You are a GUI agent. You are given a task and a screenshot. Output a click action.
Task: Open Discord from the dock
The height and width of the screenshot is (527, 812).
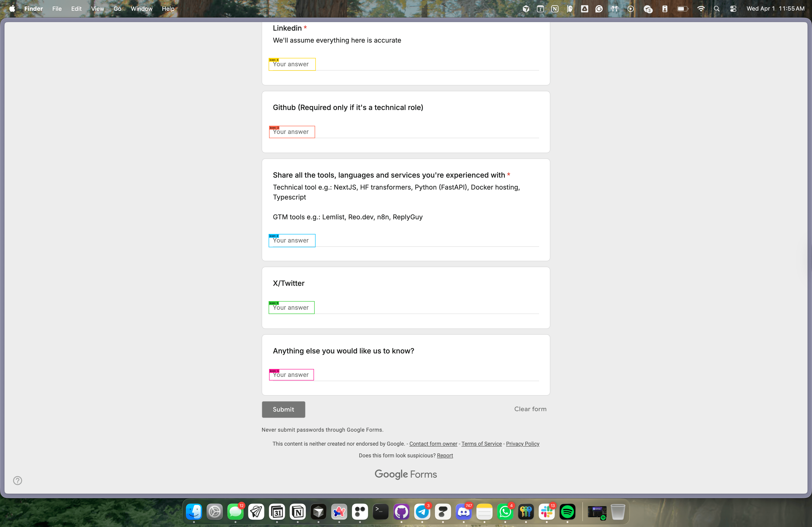pos(463,512)
